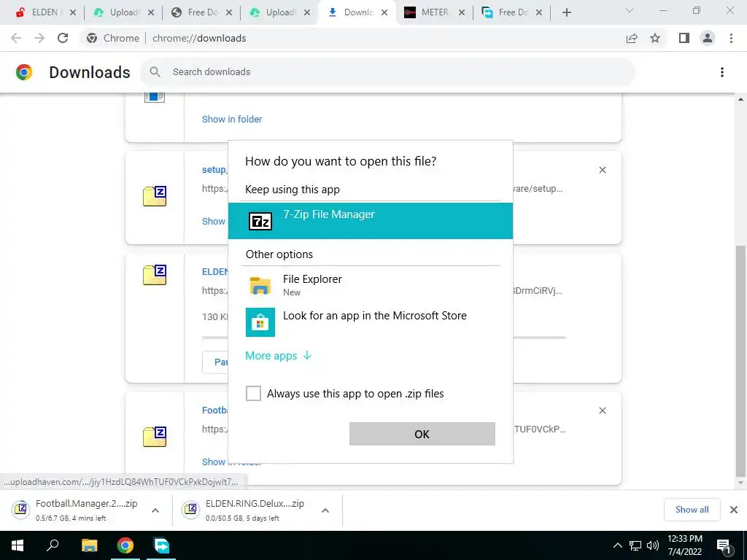Open Football.Manager download options chevron
This screenshot has width=747, height=560.
click(x=155, y=510)
